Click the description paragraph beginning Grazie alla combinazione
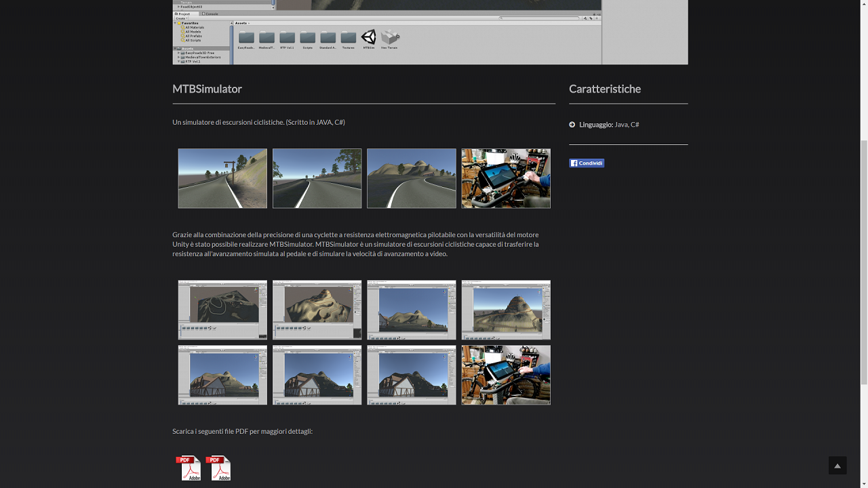This screenshot has height=488, width=868. pos(355,244)
